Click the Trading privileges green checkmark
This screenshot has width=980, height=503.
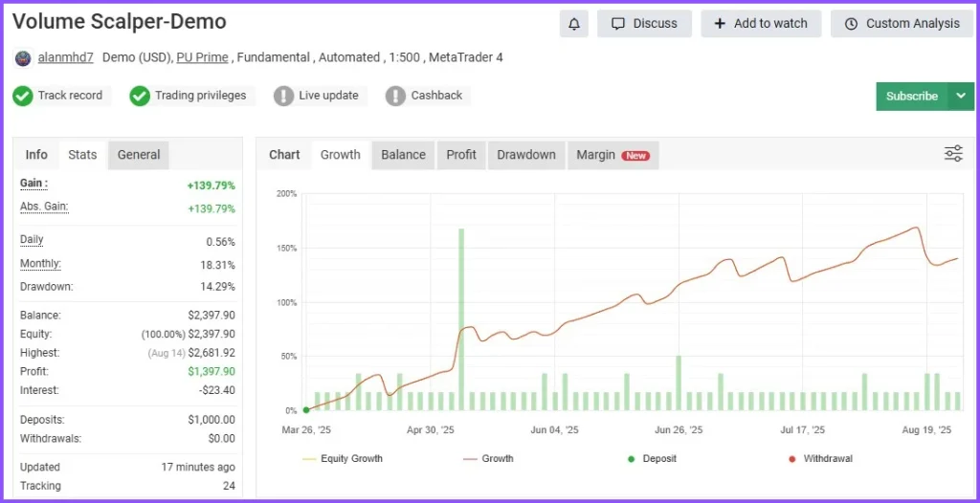(140, 97)
